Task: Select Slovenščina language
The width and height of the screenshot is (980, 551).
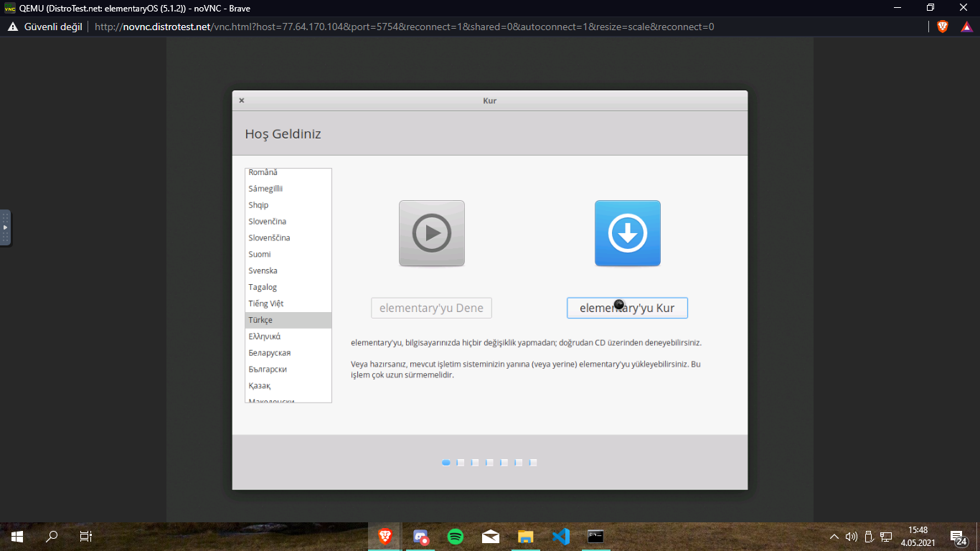Action: 288,238
